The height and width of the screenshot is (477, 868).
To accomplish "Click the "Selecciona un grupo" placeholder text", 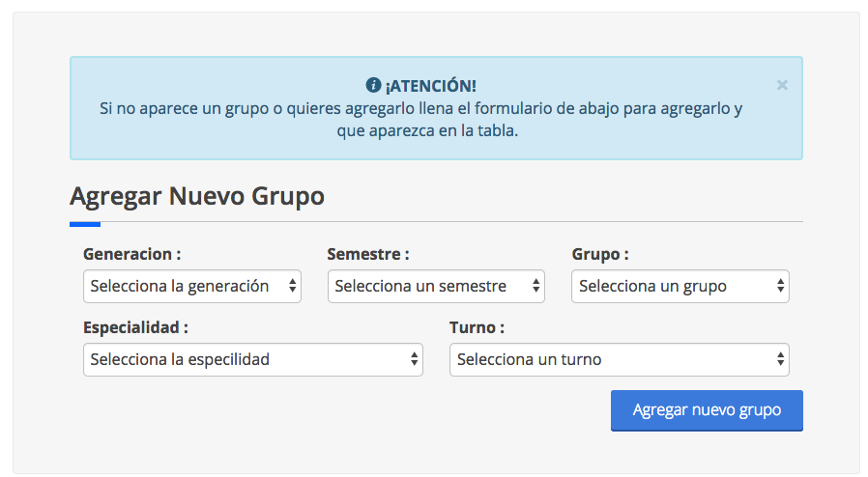I will pyautogui.click(x=652, y=286).
